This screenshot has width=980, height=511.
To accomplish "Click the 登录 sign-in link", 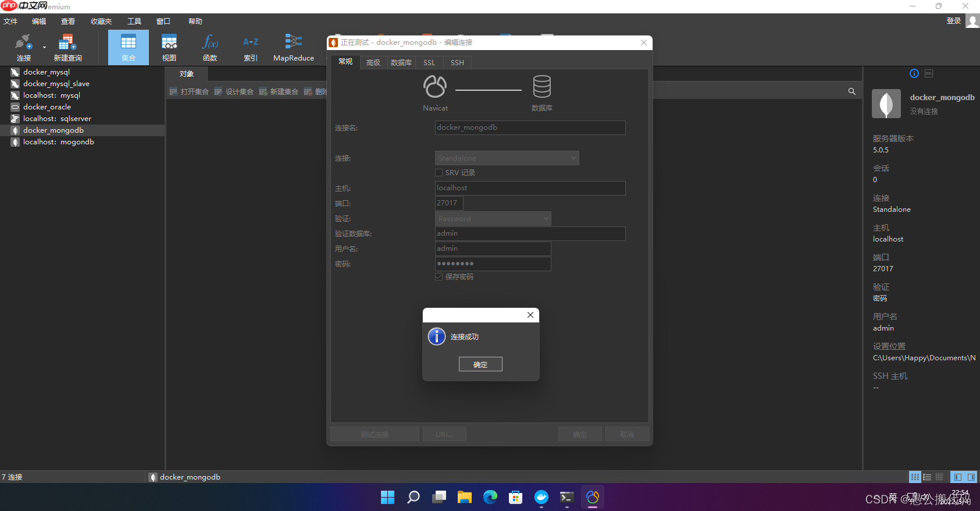I will pyautogui.click(x=954, y=21).
